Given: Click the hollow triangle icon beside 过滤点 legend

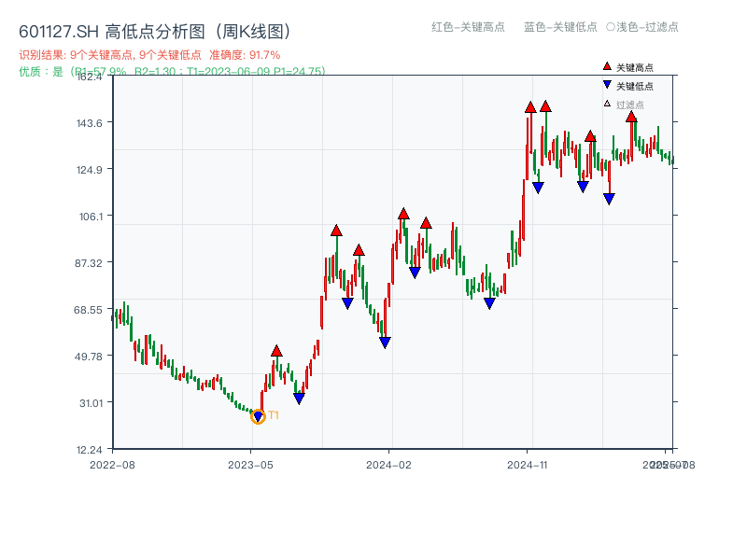Looking at the screenshot, I should tap(607, 104).
